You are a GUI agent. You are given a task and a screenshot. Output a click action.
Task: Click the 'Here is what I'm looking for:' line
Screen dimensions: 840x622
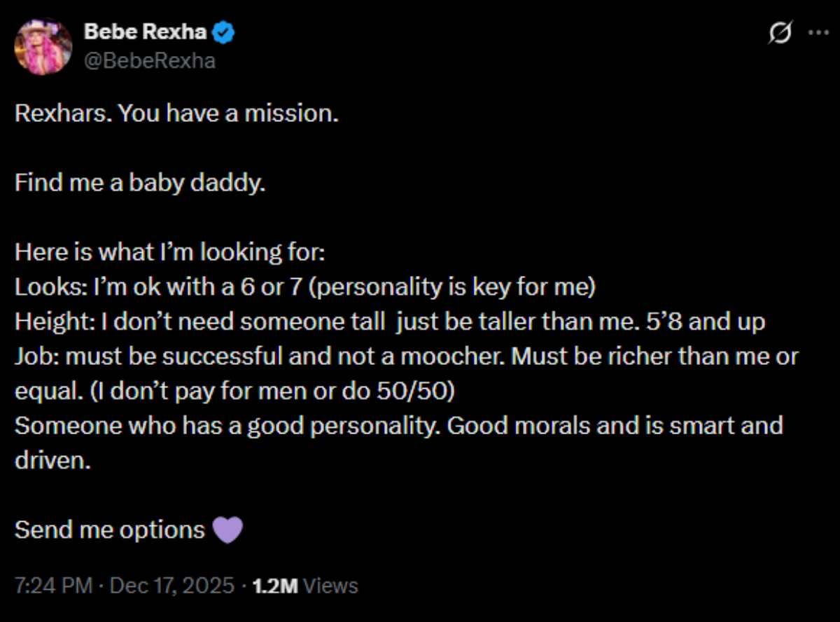click(169, 251)
